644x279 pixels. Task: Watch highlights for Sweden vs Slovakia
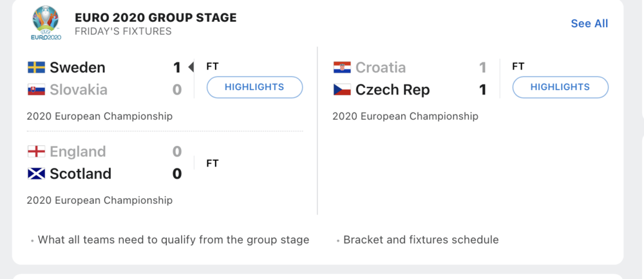[x=254, y=87]
